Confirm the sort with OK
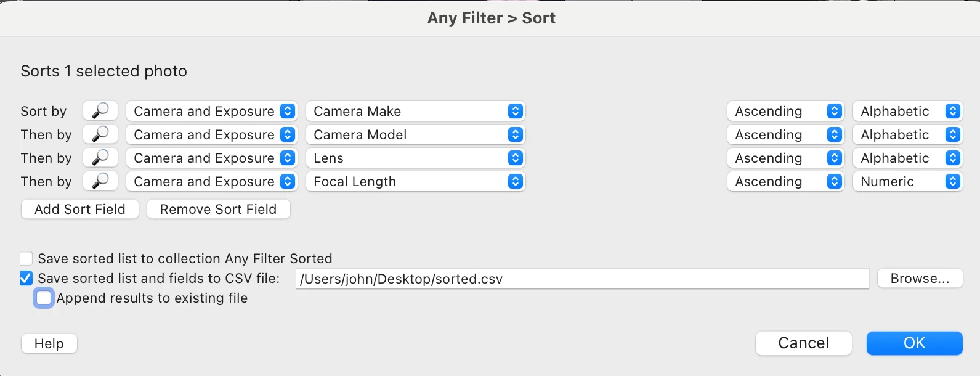980x376 pixels. pyautogui.click(x=914, y=343)
